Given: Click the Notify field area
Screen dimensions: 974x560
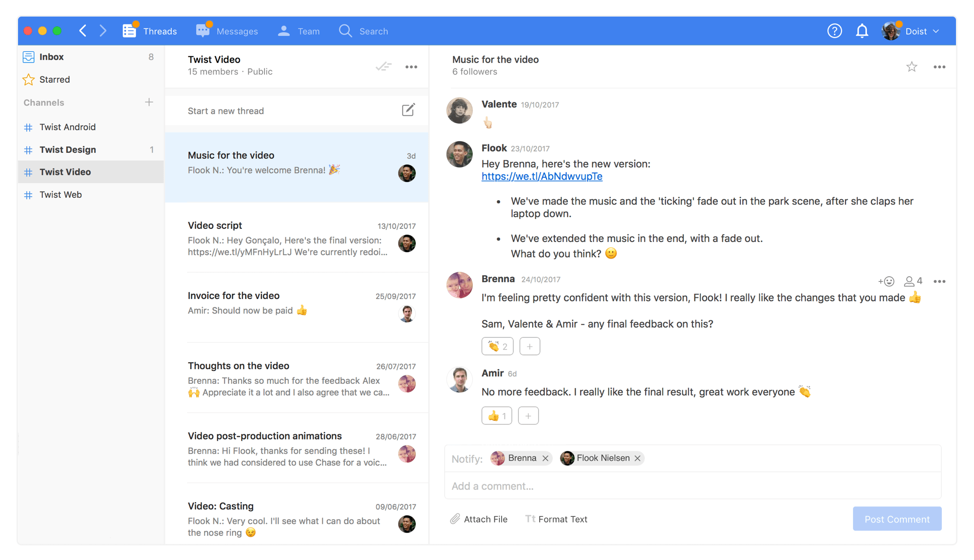Looking at the screenshot, I should 693,458.
